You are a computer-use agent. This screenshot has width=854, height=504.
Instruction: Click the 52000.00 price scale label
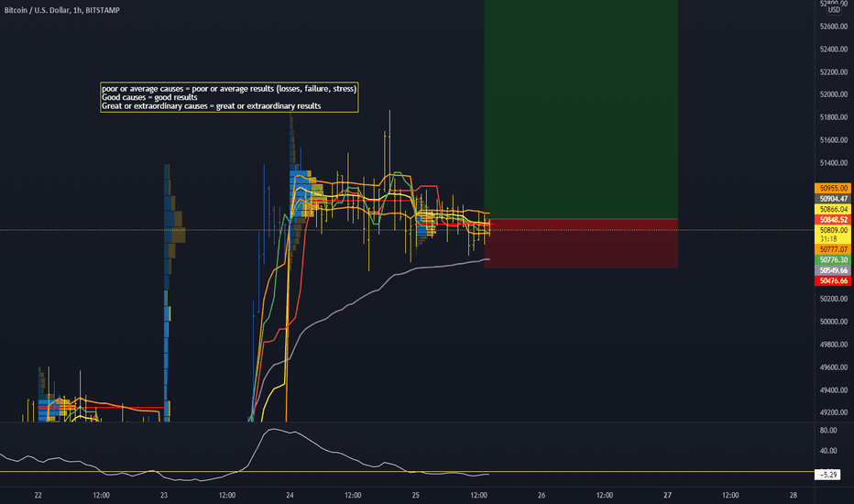[833, 94]
